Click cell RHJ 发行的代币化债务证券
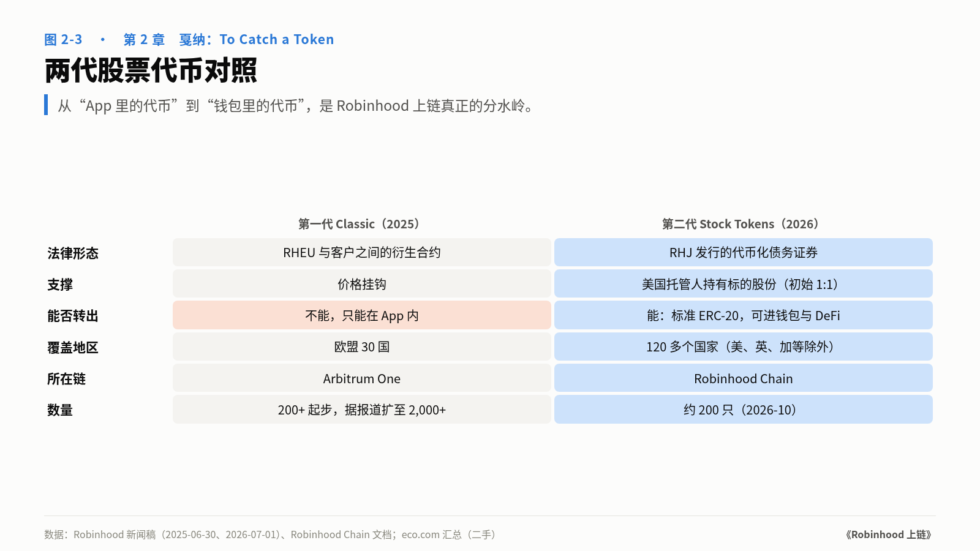 (744, 252)
